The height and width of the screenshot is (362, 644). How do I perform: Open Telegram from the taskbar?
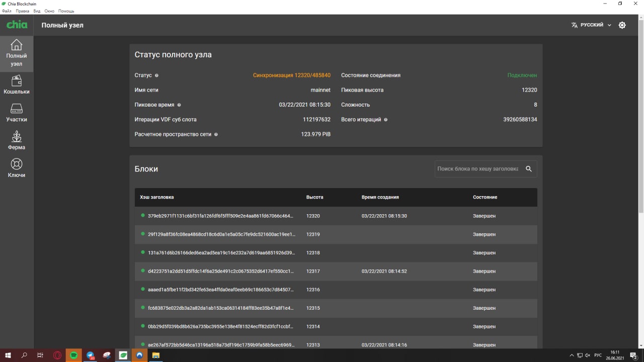coord(90,355)
